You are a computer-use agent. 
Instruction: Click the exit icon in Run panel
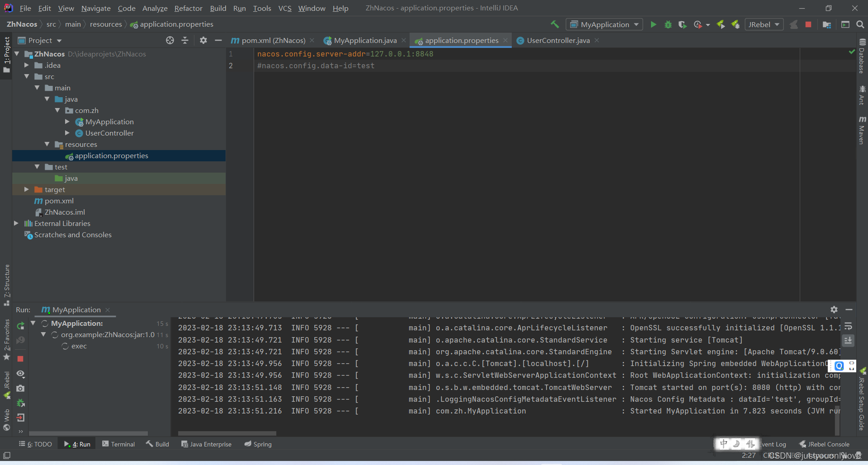[x=20, y=418]
